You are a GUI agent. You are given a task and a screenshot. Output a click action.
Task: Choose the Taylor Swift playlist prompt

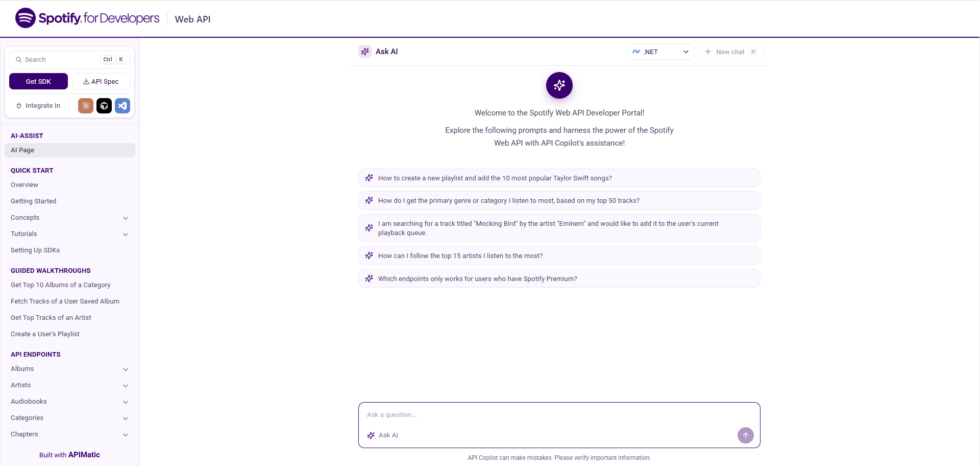coord(559,178)
